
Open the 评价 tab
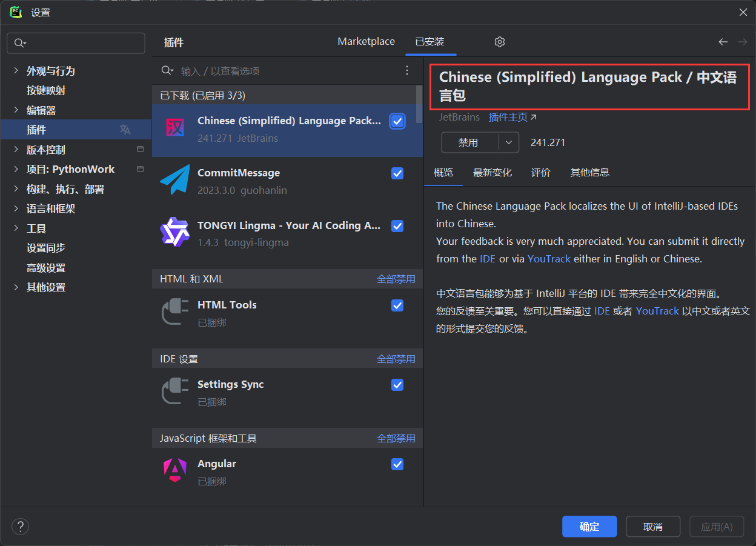click(541, 173)
